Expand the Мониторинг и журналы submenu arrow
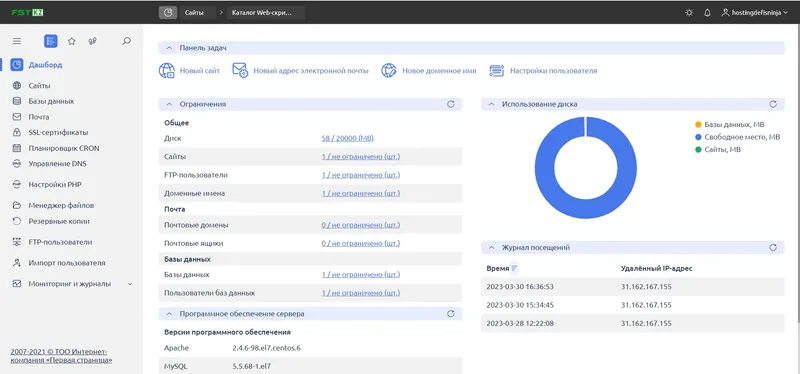Viewport: 800px width, 374px height. [130, 284]
